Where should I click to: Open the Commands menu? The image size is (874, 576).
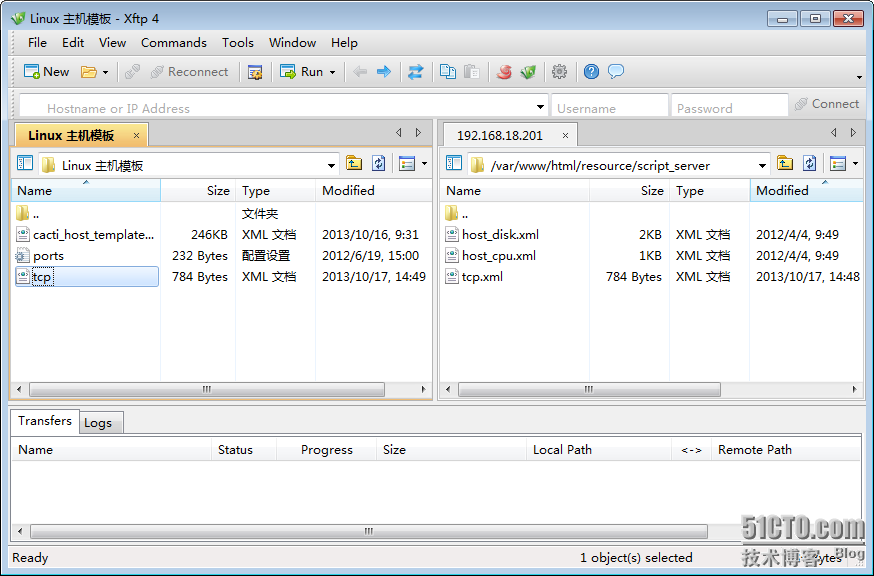tap(173, 43)
